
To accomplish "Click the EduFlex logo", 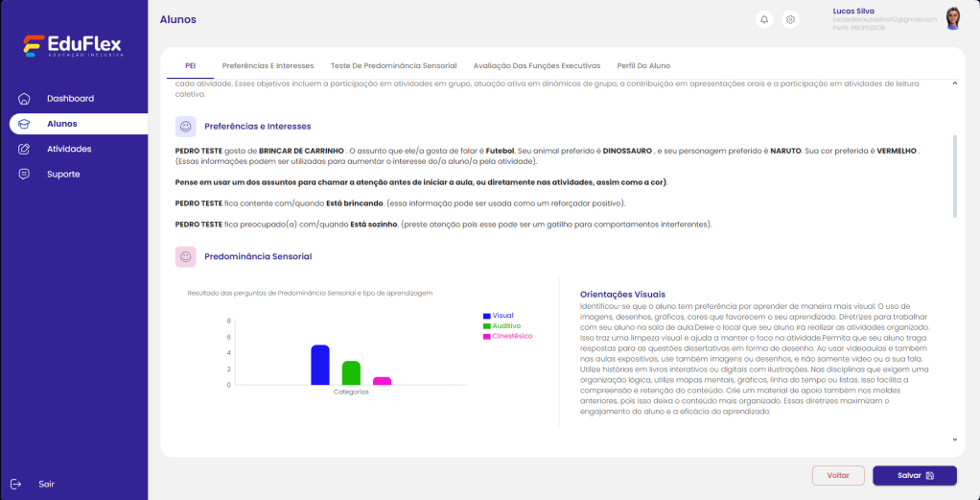I will coord(73,45).
